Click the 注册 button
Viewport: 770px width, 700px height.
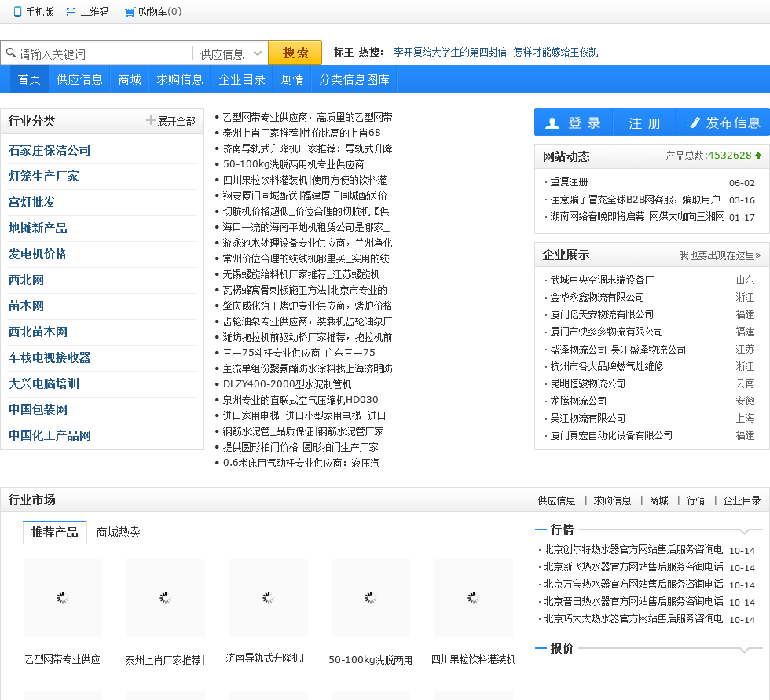click(644, 123)
